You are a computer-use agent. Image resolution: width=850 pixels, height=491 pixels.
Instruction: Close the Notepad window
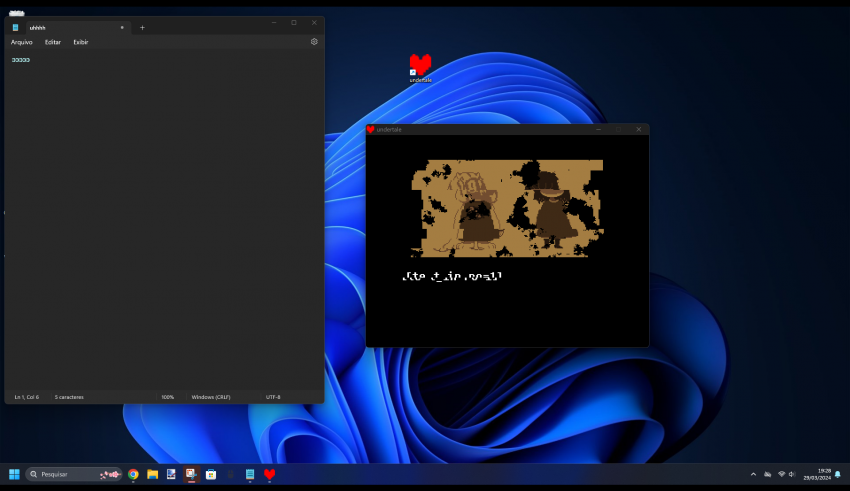(314, 23)
